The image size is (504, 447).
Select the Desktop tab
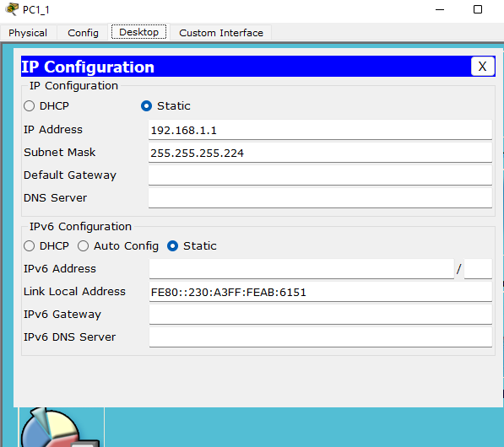click(138, 32)
